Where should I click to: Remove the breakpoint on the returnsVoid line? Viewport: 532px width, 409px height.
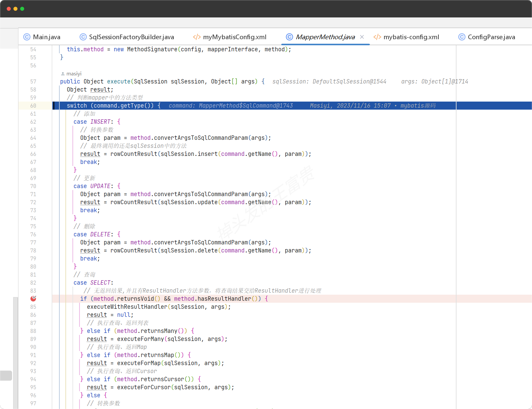tap(33, 299)
